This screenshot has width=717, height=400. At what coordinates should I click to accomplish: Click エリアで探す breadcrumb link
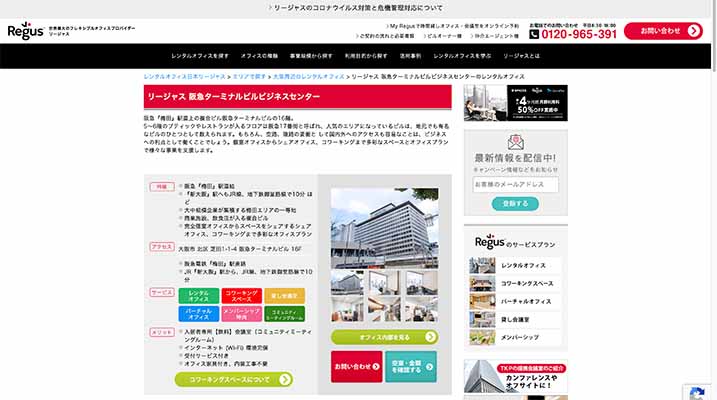(x=249, y=77)
